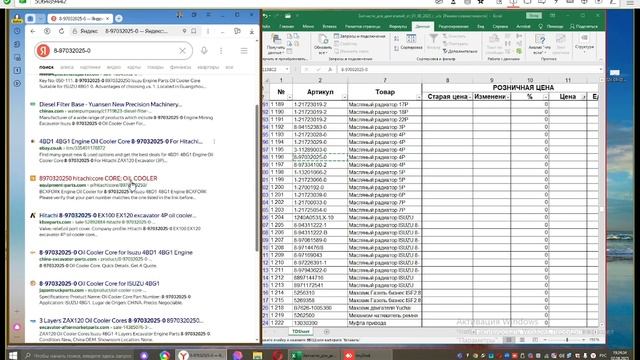The image size is (640, 360).
Task: Click the browser back arrow
Action: tap(33, 31)
